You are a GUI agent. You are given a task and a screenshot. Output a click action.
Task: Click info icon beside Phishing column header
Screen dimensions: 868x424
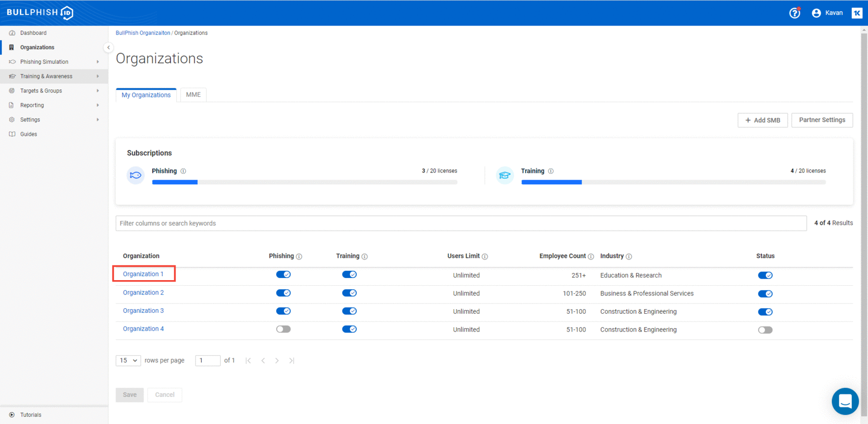(x=299, y=257)
